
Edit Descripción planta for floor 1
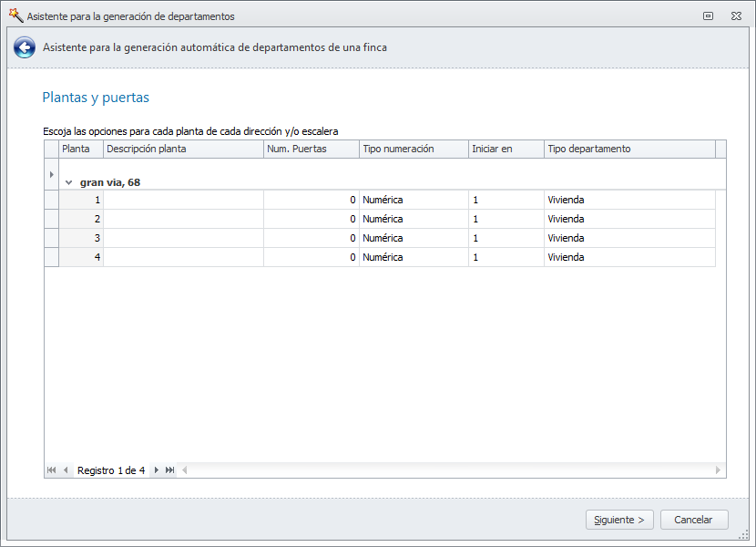(183, 200)
